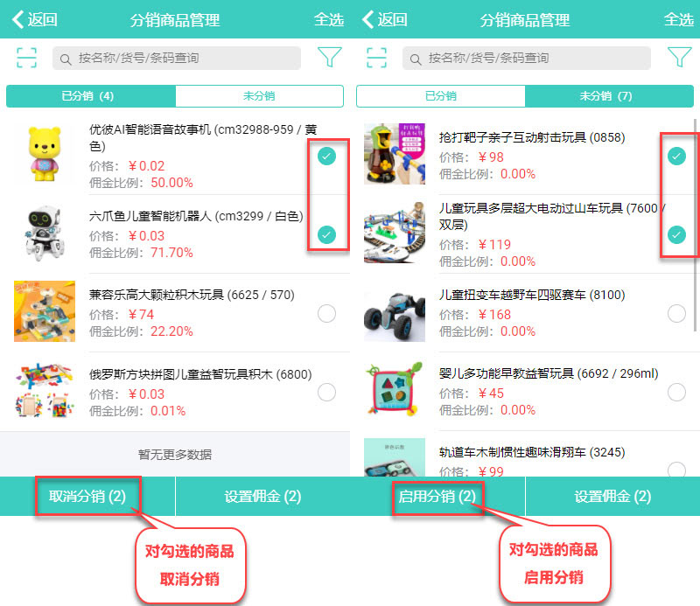Tap the scan barcode icon in the left panel
Image resolution: width=700 pixels, height=606 pixels.
tap(26, 58)
